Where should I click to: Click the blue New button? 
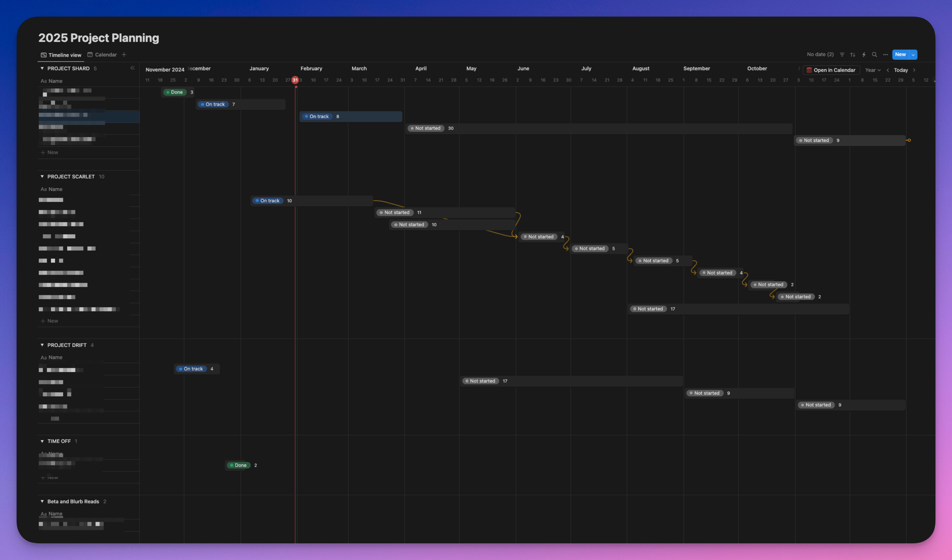[900, 55]
